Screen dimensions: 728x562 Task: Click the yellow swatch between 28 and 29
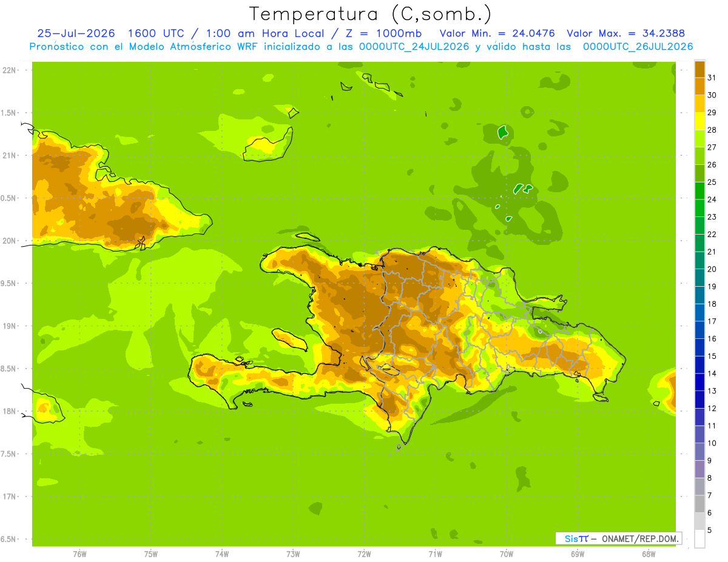click(x=699, y=121)
